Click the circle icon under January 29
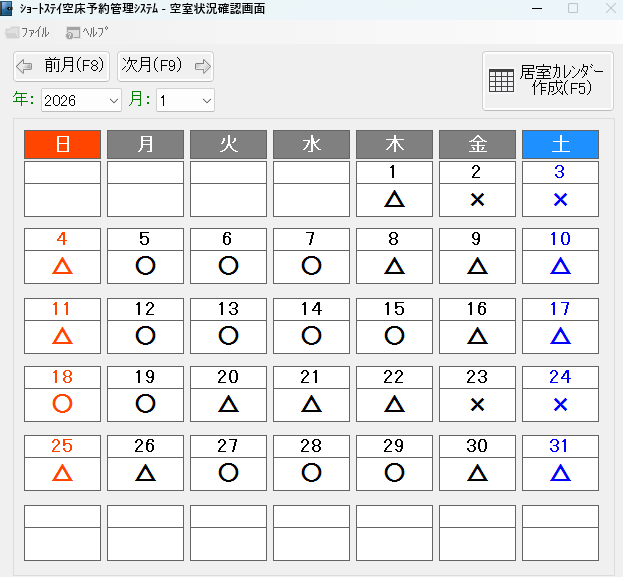This screenshot has height=577, width=623. pos(394,473)
